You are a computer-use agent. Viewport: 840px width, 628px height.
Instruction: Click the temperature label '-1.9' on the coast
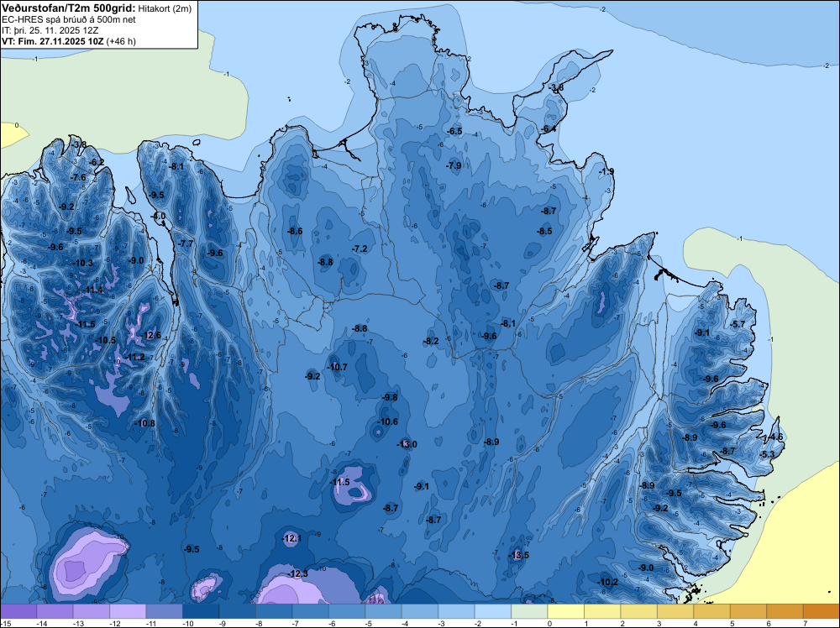(x=606, y=171)
